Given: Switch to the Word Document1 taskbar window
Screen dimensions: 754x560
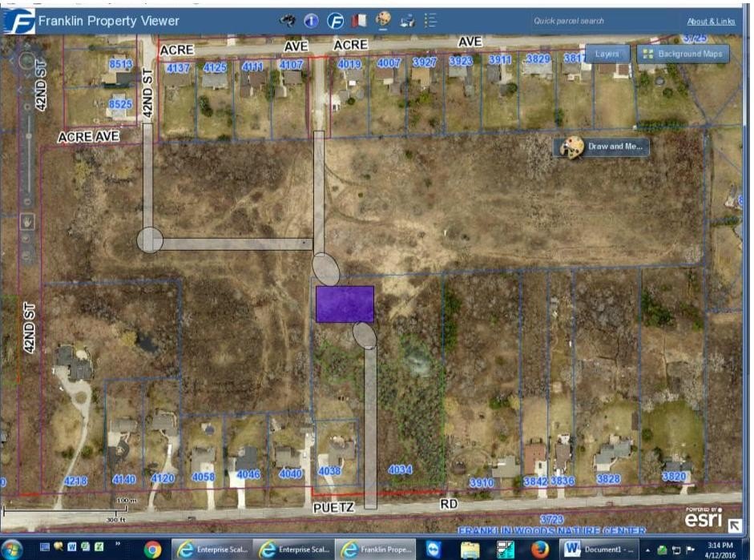Looking at the screenshot, I should coord(599,549).
